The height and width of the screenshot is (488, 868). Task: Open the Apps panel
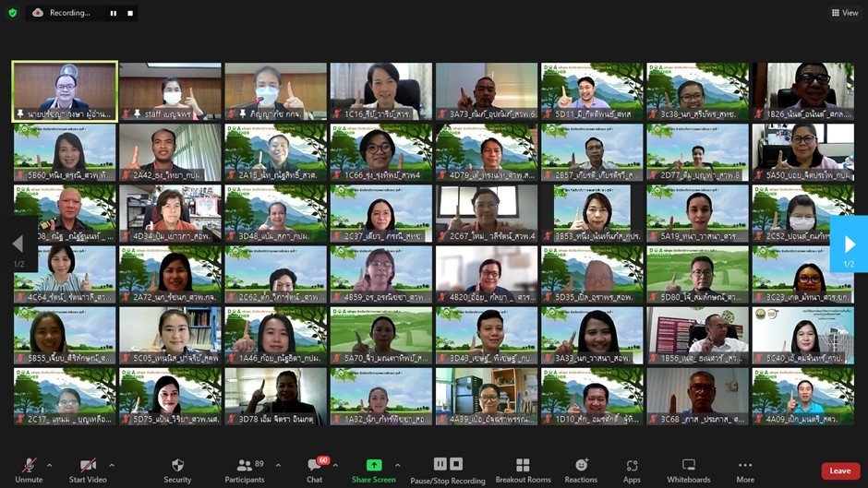tap(632, 470)
